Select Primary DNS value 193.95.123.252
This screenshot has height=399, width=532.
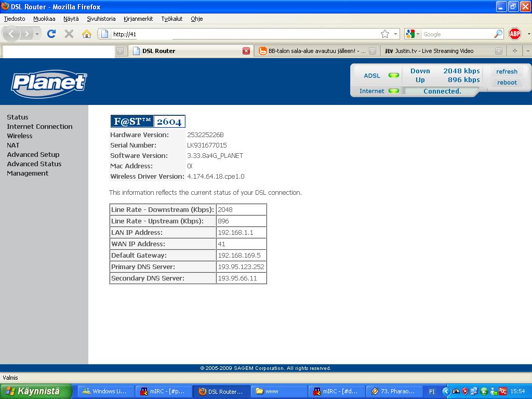241,267
